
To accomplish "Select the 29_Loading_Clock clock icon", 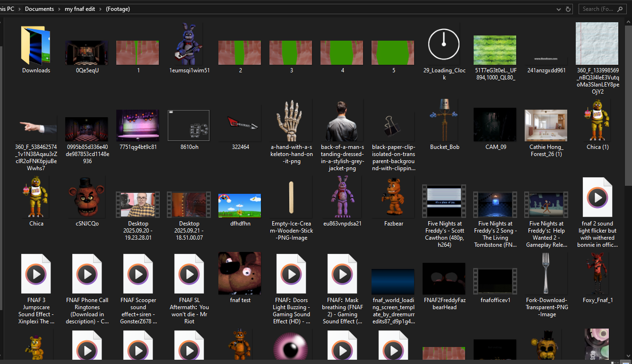I will 444,44.
